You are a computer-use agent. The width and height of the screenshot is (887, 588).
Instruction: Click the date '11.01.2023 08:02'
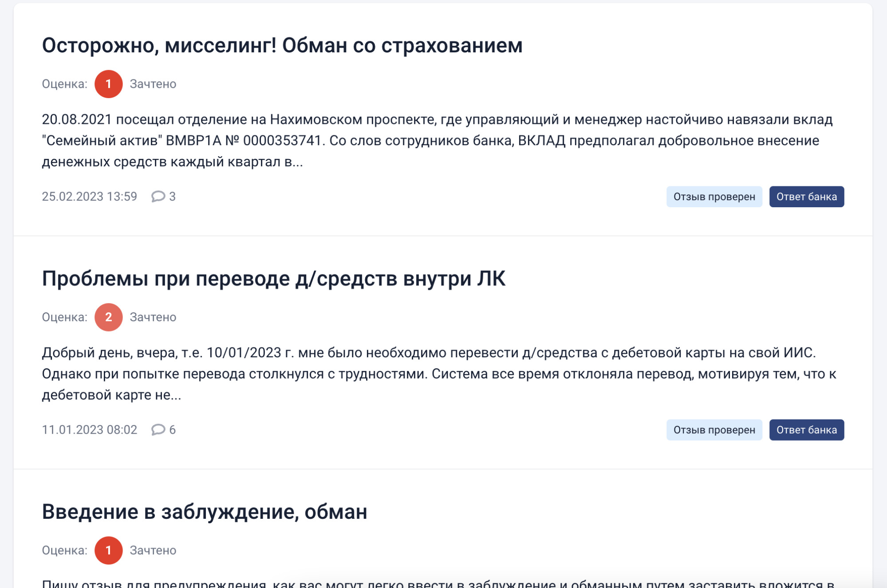tap(89, 430)
